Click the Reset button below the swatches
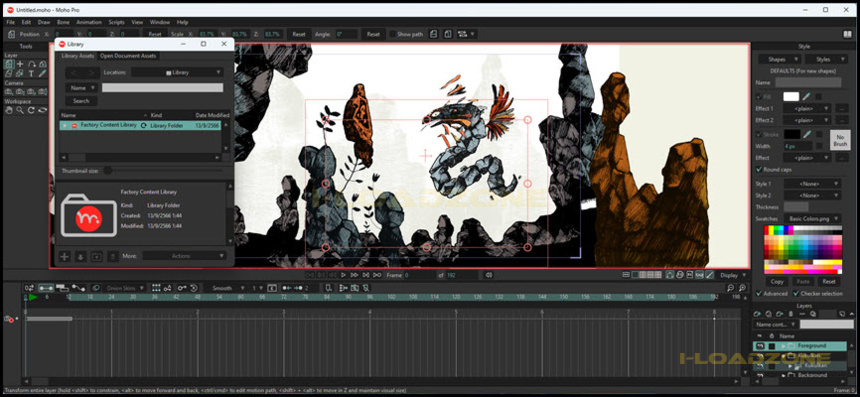 pos(829,281)
